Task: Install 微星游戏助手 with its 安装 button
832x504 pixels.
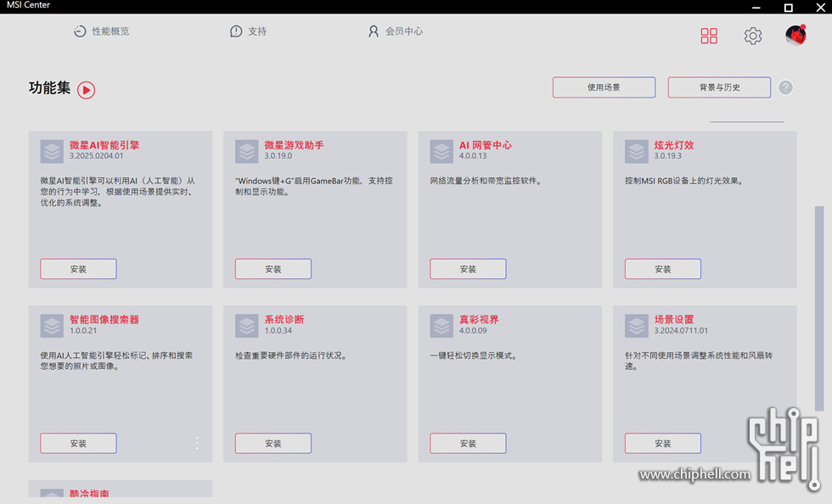Action: coord(273,269)
